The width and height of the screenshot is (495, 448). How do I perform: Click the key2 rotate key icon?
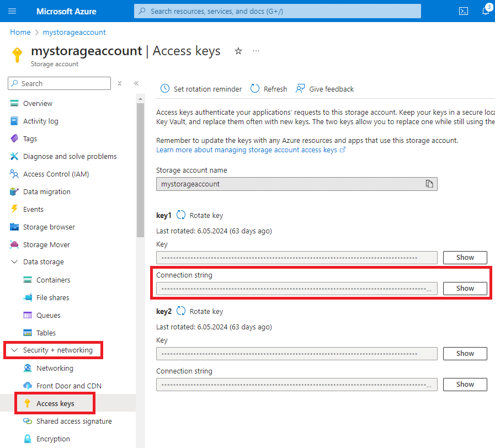click(181, 311)
